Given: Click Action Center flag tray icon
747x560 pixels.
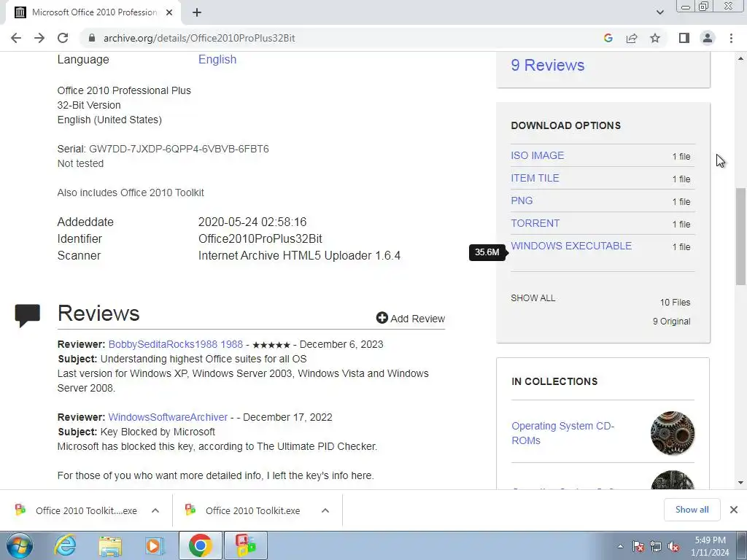Looking at the screenshot, I should pyautogui.click(x=638, y=546).
